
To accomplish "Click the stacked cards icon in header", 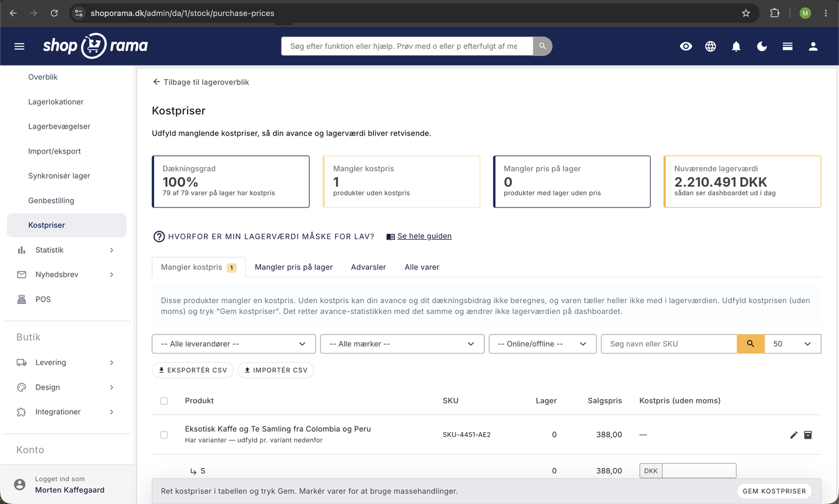I will (x=787, y=46).
